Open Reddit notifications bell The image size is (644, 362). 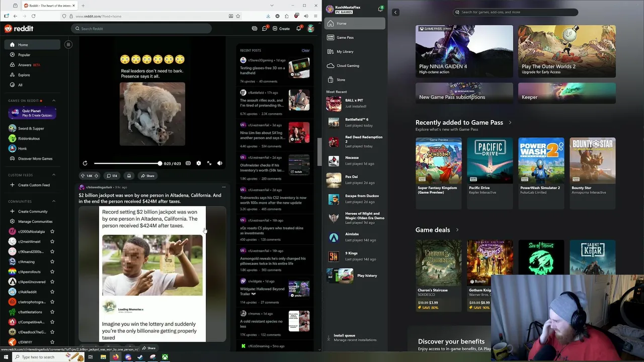tap(298, 29)
